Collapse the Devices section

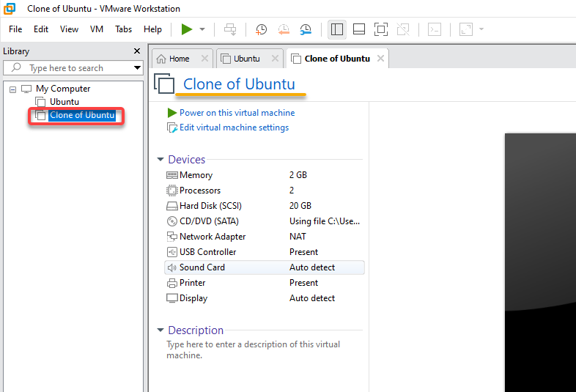click(x=160, y=160)
